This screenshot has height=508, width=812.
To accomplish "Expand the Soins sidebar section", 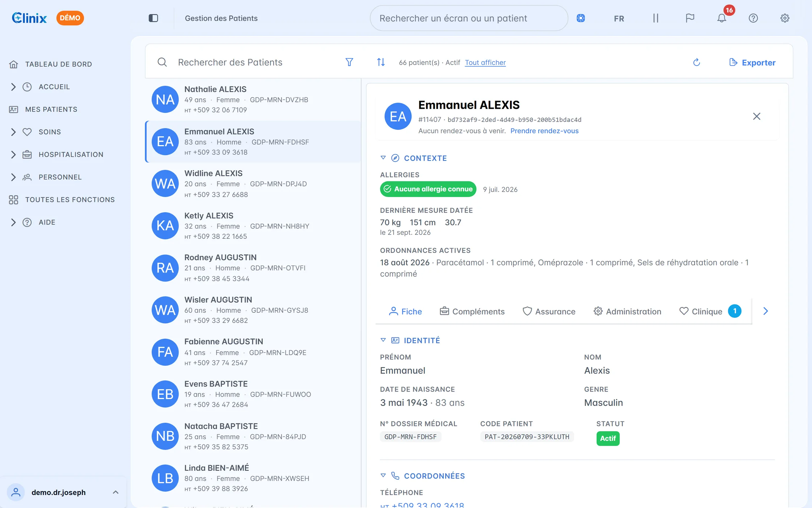I will tap(13, 132).
